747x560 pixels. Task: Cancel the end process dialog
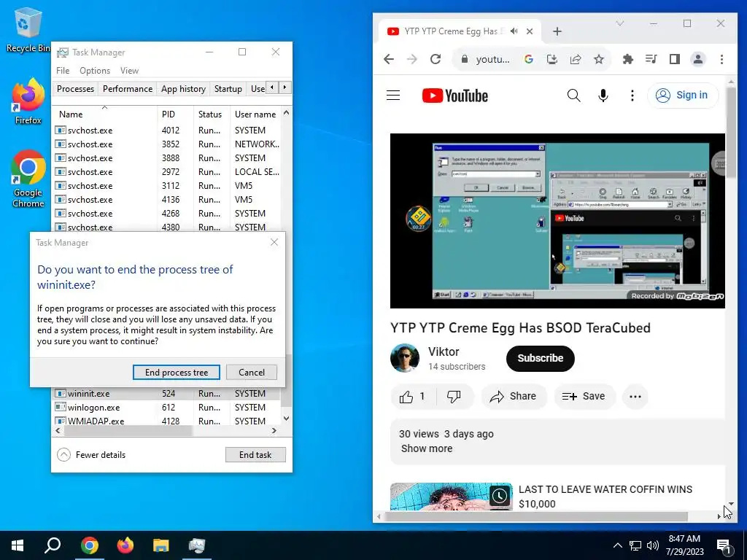(x=252, y=373)
